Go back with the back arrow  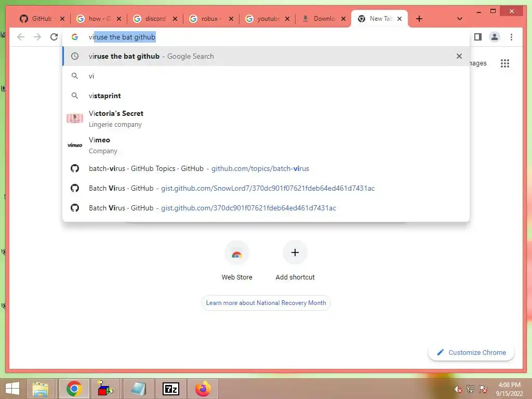[x=21, y=37]
